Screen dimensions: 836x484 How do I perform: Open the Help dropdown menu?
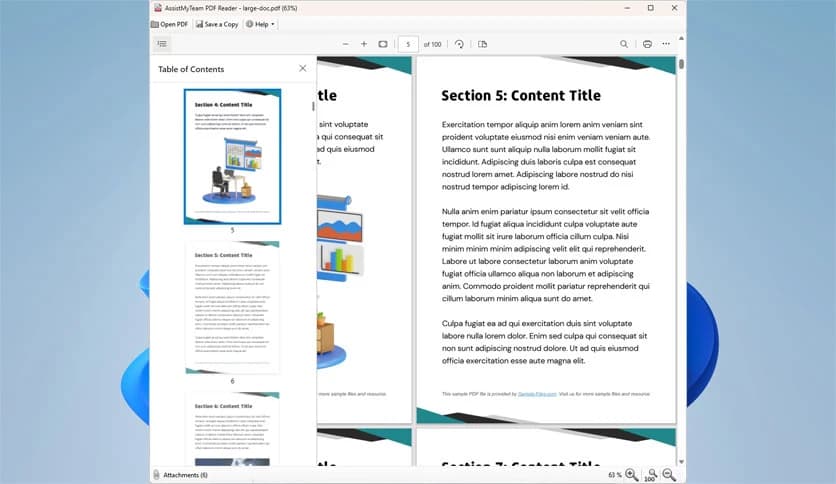261,24
